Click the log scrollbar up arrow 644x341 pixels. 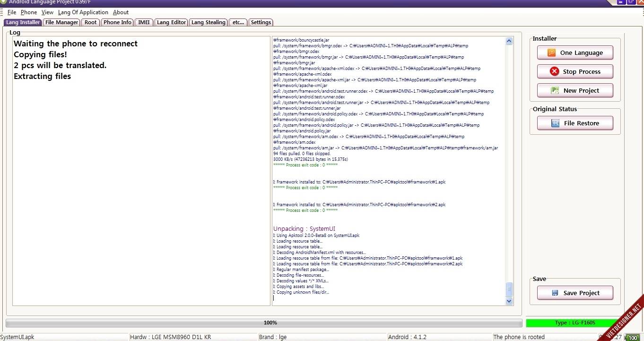click(x=509, y=41)
